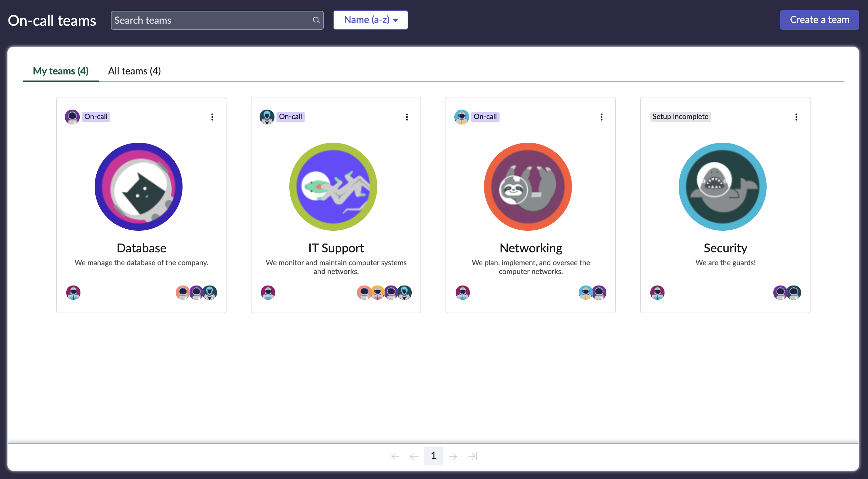
Task: Go to previous page arrow
Action: point(414,456)
